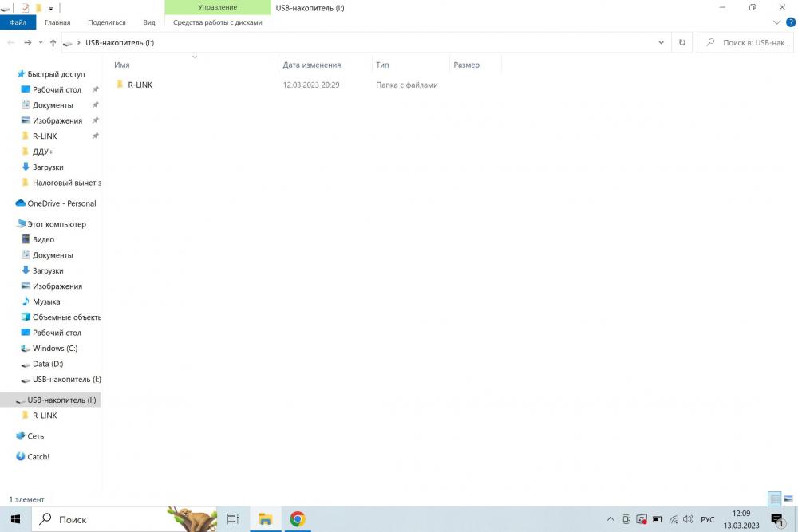Open the Средства работы с дисками tab
This screenshot has width=798, height=532.
pyautogui.click(x=217, y=22)
